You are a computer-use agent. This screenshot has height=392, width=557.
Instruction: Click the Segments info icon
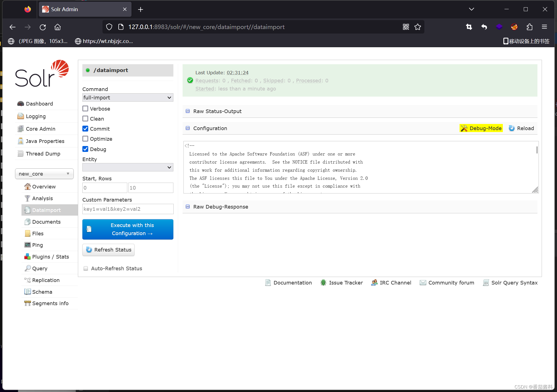27,303
